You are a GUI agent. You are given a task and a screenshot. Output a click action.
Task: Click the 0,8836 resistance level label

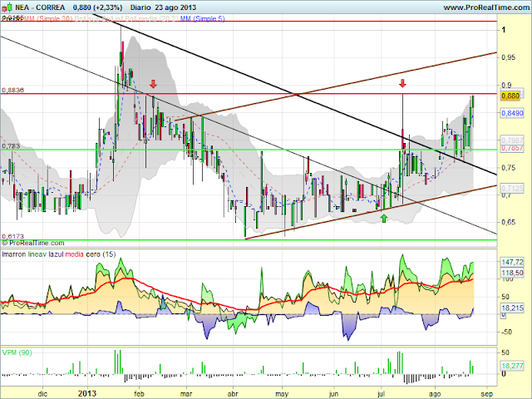[13, 90]
